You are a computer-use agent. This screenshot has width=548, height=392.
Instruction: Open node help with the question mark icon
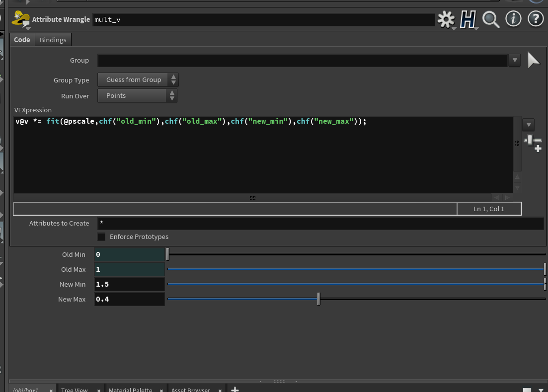point(536,19)
